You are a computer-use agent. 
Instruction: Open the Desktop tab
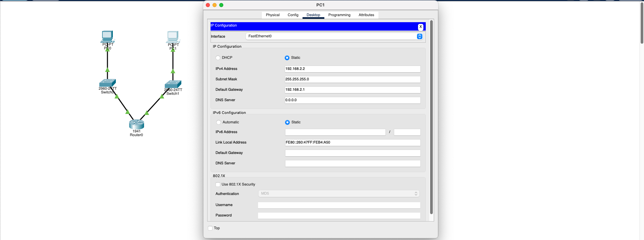click(x=313, y=15)
